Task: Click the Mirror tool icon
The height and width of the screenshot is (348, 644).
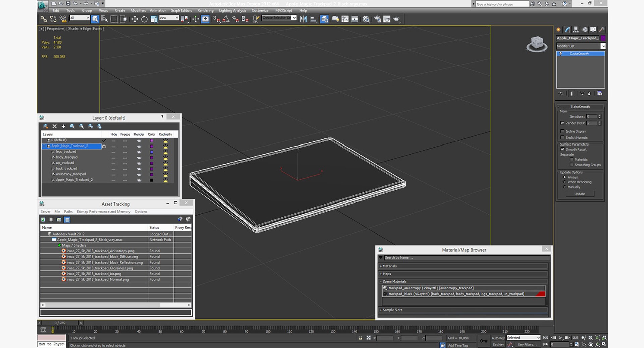Action: point(303,19)
